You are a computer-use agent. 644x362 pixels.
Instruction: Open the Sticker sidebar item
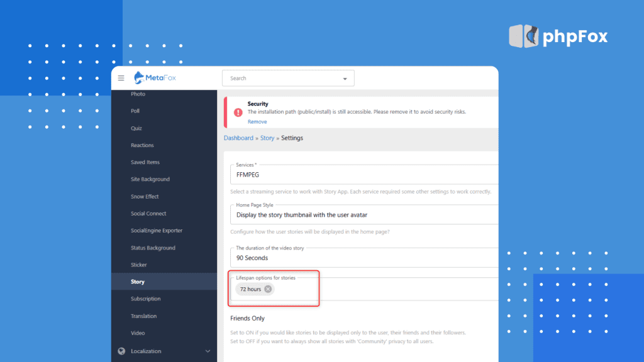point(138,265)
